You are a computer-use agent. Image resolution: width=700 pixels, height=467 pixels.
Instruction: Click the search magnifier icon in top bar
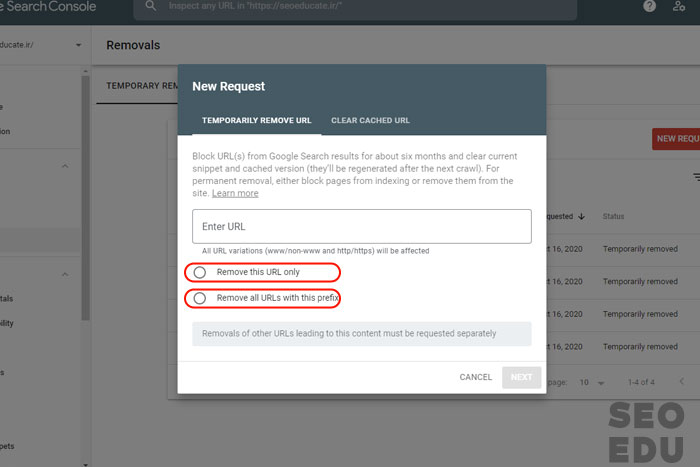click(150, 7)
